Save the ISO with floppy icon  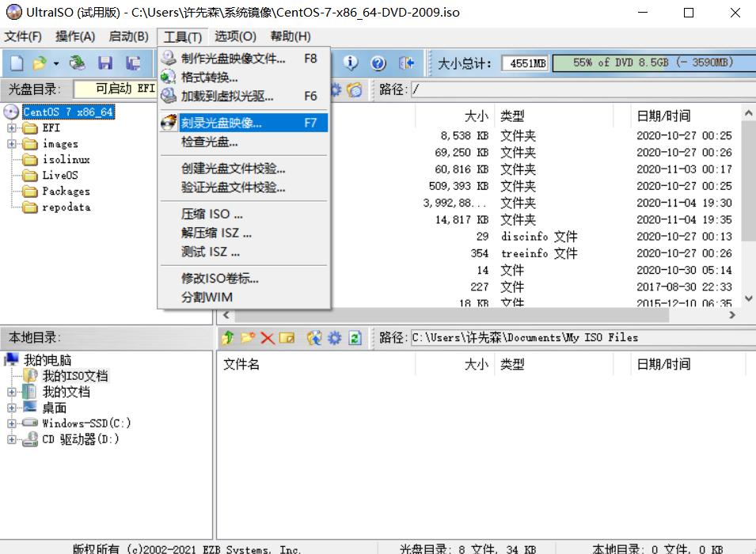[x=105, y=63]
